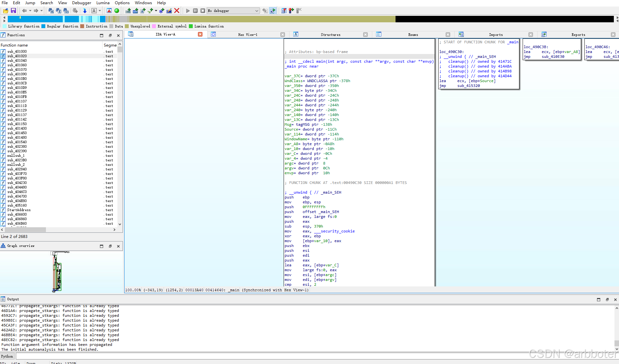Click the green circle toolbar icon

coord(117,11)
